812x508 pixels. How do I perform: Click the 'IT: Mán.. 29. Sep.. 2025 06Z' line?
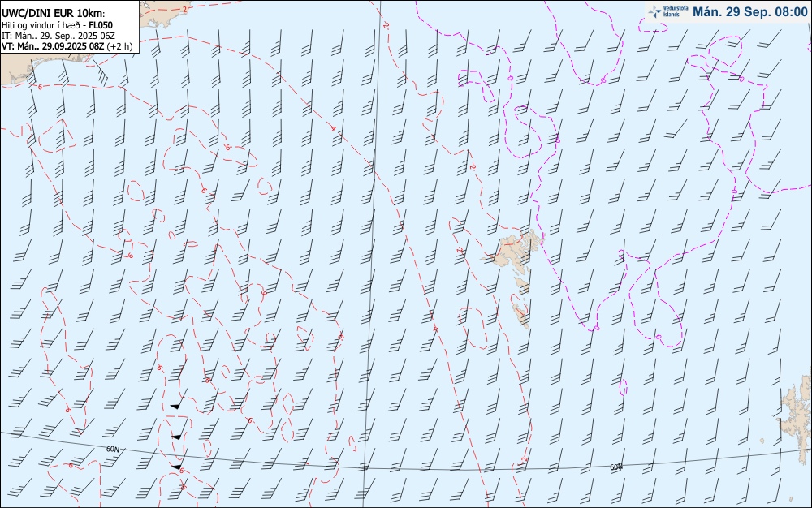click(x=58, y=36)
